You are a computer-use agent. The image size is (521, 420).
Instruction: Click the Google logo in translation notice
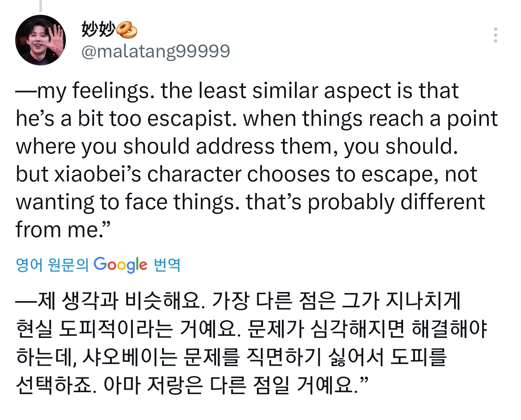click(x=120, y=265)
